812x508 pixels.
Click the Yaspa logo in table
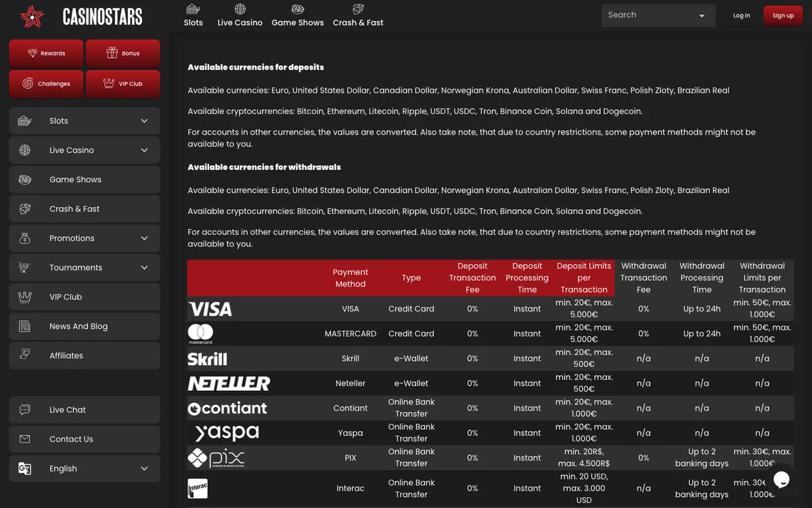point(227,433)
